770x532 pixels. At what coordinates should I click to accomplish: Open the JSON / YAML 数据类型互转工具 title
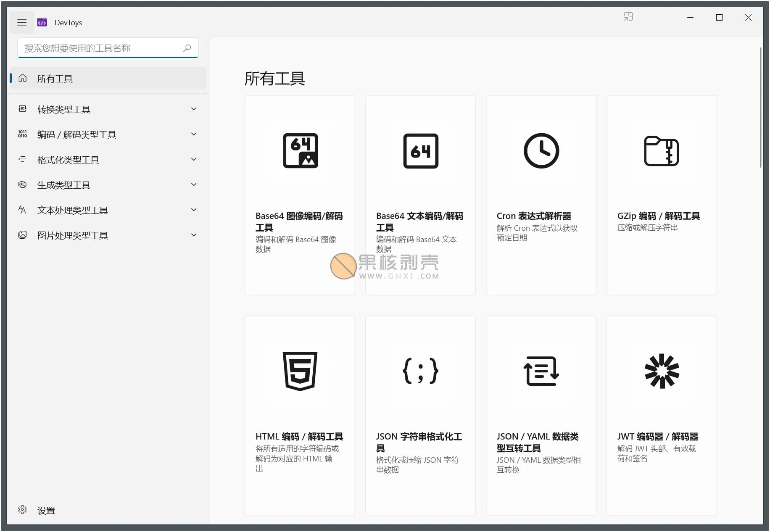(x=538, y=442)
